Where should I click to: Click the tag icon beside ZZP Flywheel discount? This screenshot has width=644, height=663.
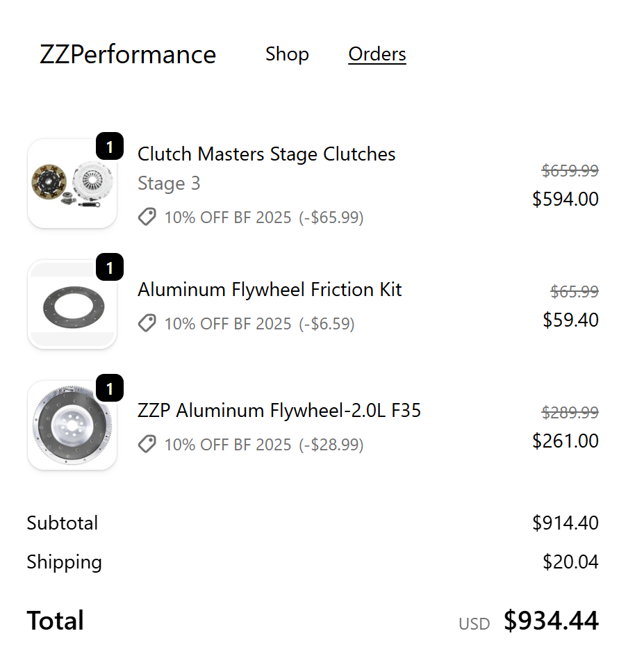[x=147, y=444]
